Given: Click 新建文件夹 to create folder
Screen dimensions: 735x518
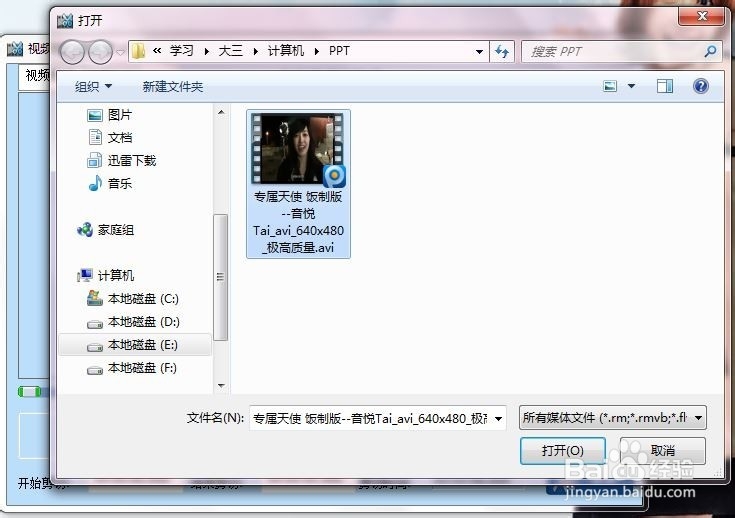Looking at the screenshot, I should tap(172, 86).
